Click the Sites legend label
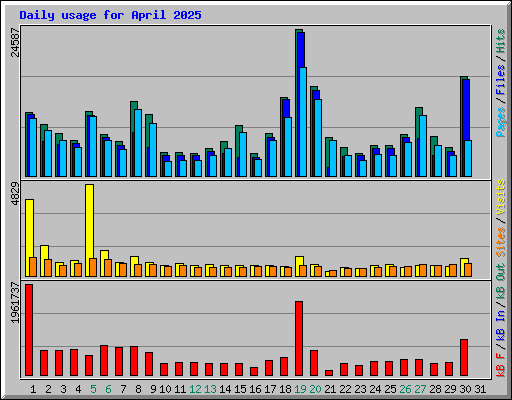 click(501, 242)
